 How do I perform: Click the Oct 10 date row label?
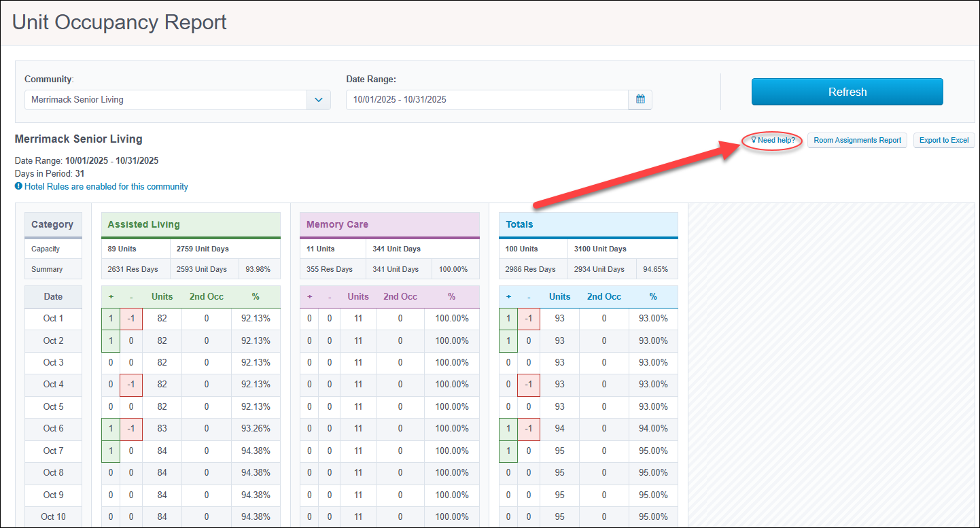coord(53,516)
